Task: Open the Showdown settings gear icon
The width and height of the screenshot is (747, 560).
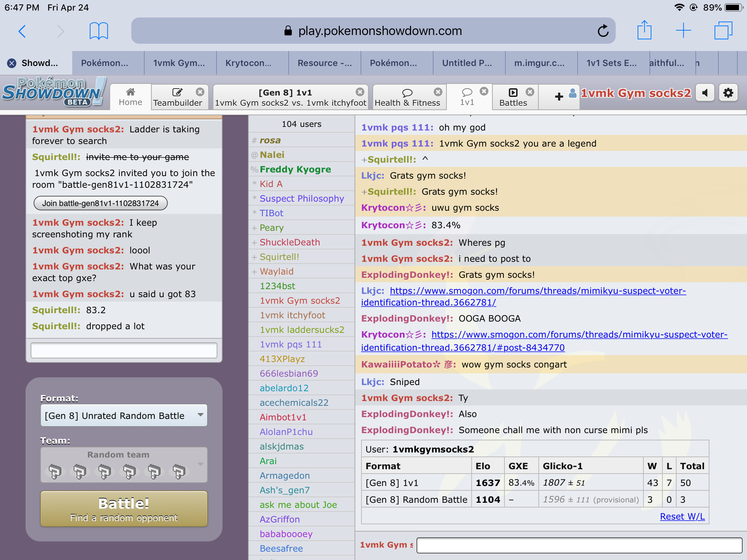Action: [x=728, y=93]
